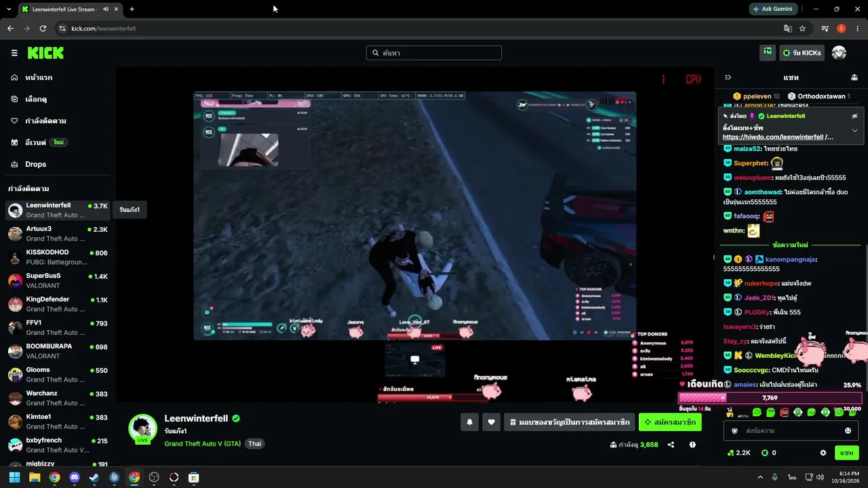Open KISSKODHOD channel in the following list
This screenshot has width=868, height=488.
(x=58, y=257)
